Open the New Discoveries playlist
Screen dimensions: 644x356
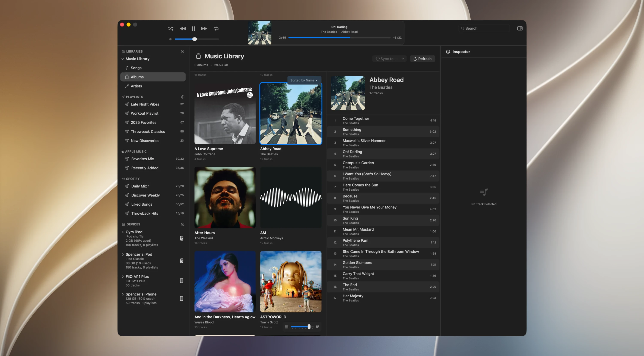[x=153, y=141]
